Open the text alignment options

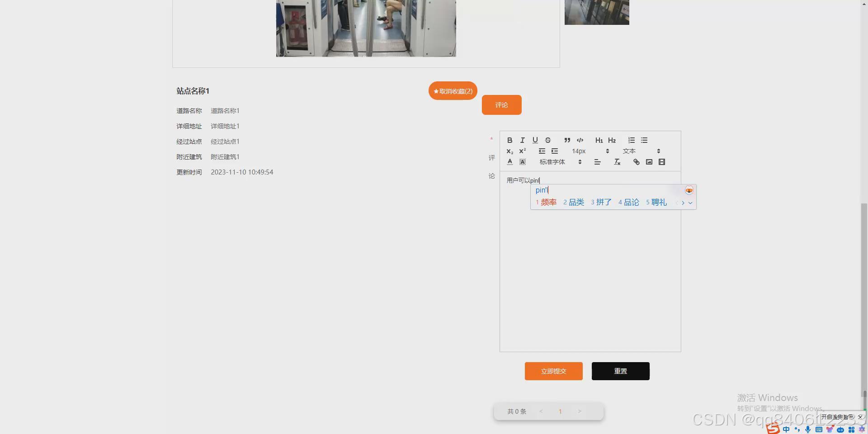(597, 162)
